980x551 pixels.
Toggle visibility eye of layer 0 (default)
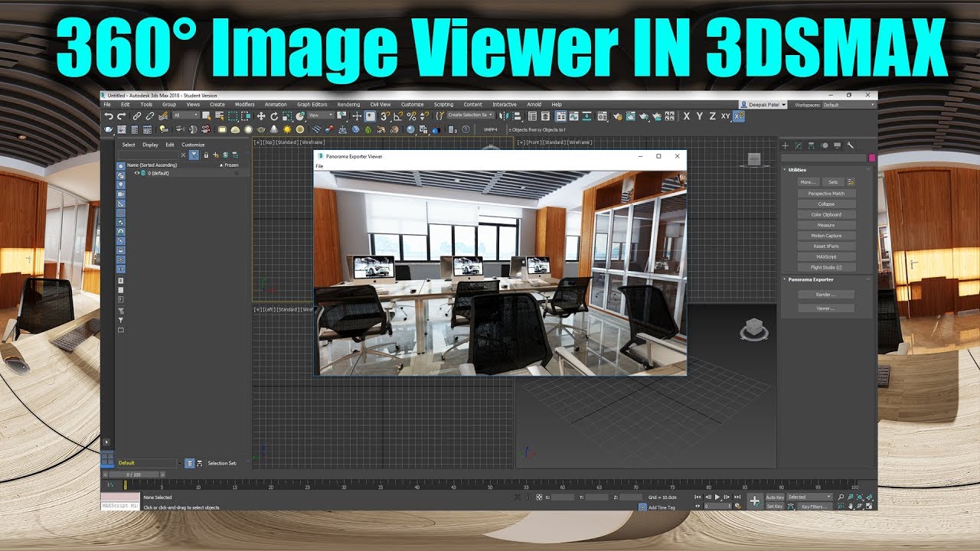click(137, 173)
